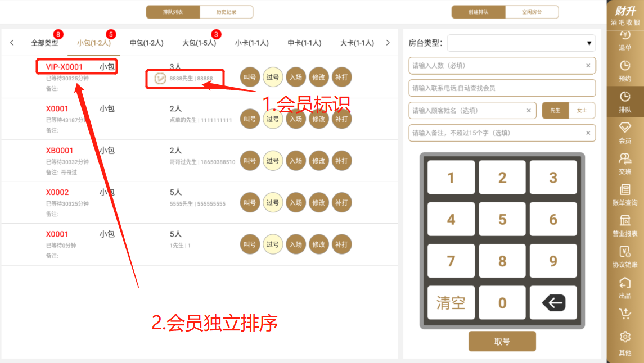Open the 交班 shift handover icon
644x363 pixels.
tap(625, 164)
